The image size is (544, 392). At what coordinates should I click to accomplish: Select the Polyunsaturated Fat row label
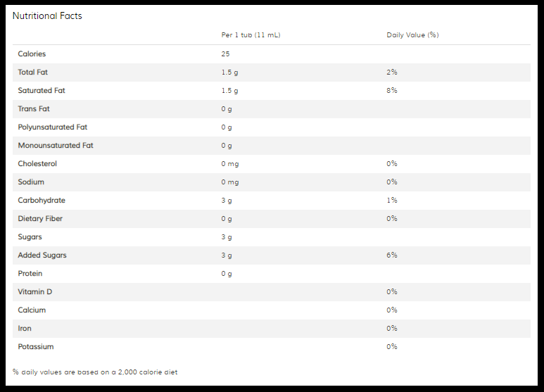pos(52,127)
